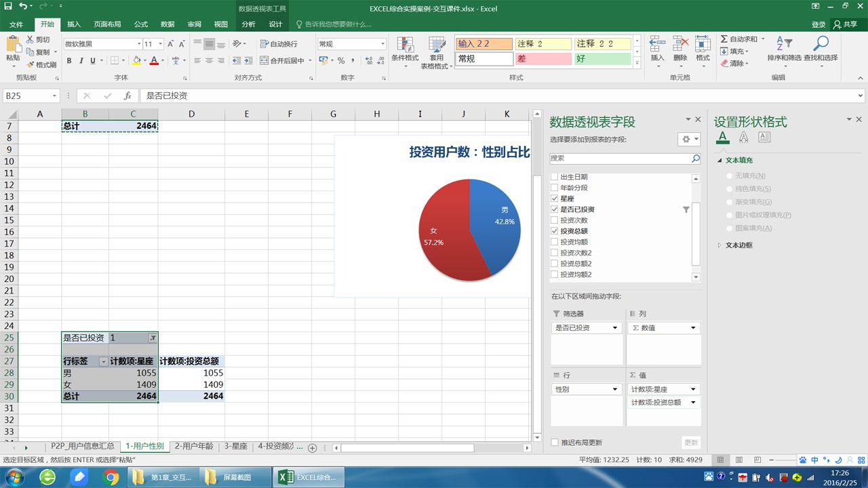Apply the red font color
This screenshot has width=868, height=488.
[x=154, y=60]
